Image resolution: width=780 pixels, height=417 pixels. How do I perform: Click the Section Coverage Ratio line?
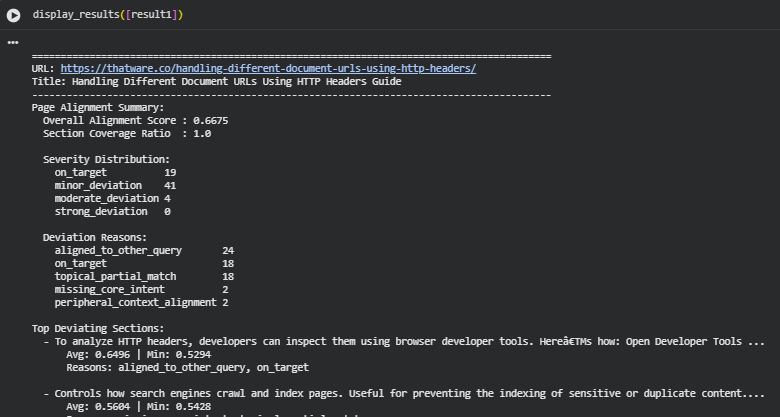(126, 133)
